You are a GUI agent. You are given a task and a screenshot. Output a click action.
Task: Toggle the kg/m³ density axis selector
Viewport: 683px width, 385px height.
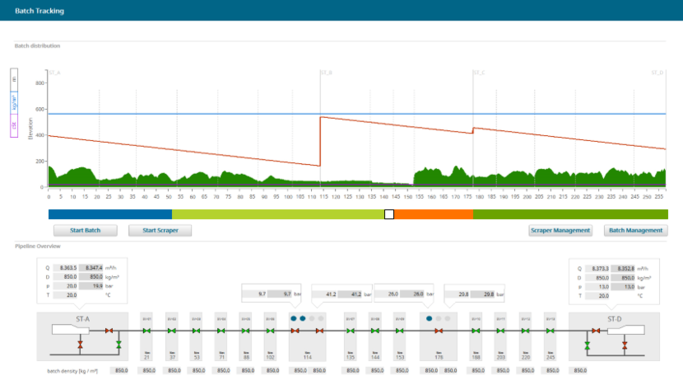click(x=14, y=103)
